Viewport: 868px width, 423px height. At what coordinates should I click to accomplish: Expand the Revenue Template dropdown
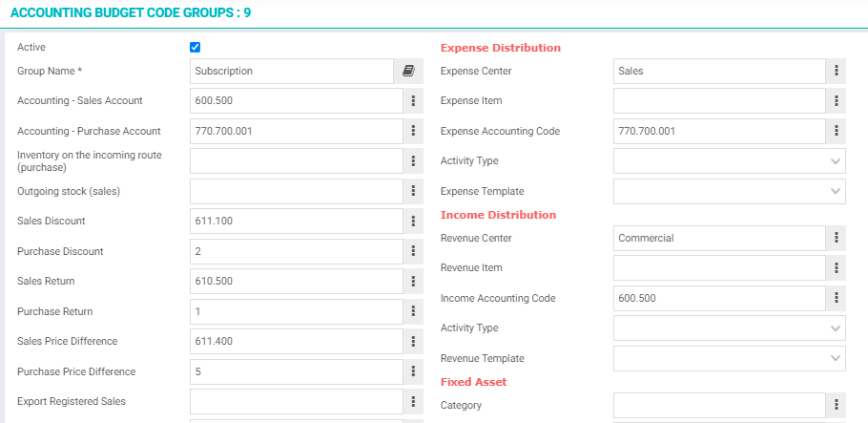729,359
